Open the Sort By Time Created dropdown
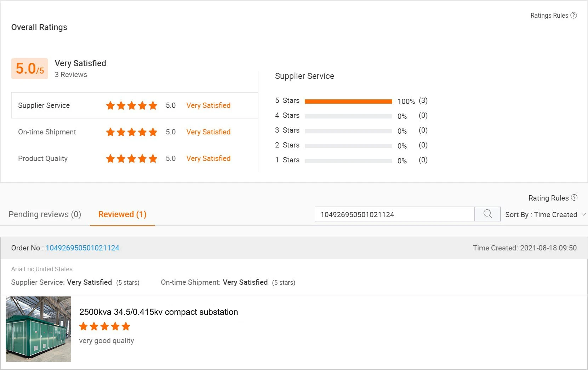The image size is (588, 370). click(541, 215)
